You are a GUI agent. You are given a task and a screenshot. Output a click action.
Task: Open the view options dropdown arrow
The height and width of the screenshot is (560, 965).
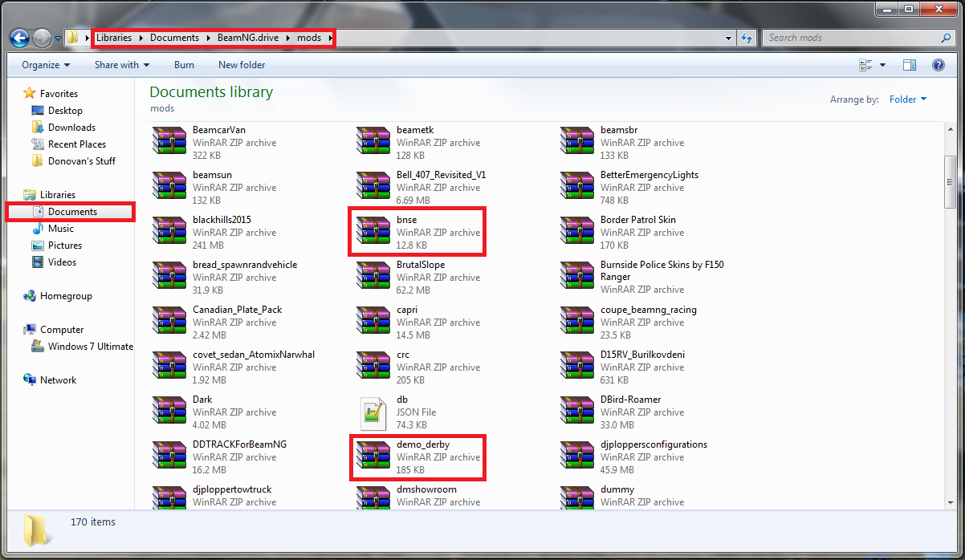point(883,65)
